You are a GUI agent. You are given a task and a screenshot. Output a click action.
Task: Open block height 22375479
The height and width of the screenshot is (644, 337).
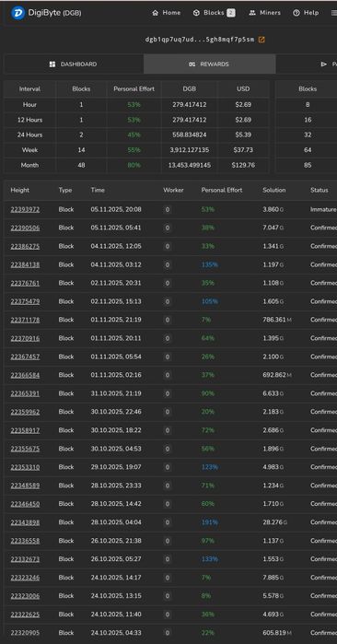pos(25,301)
